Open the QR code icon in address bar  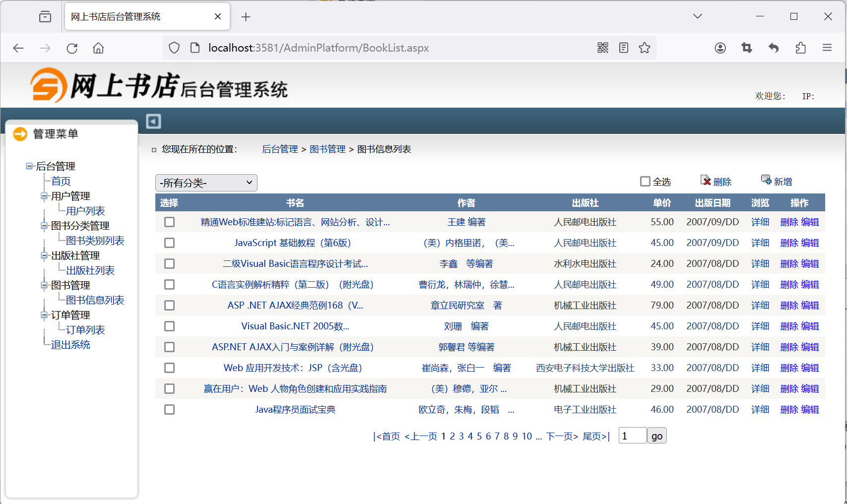(603, 48)
